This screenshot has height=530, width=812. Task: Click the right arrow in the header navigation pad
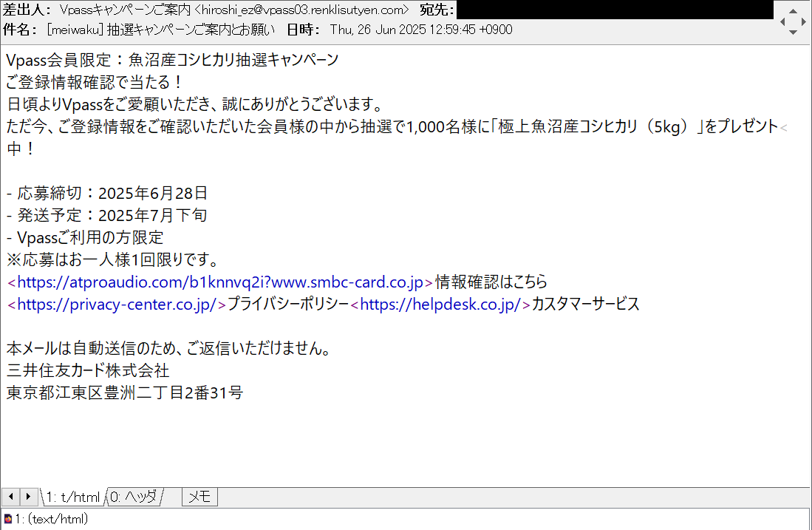click(803, 21)
